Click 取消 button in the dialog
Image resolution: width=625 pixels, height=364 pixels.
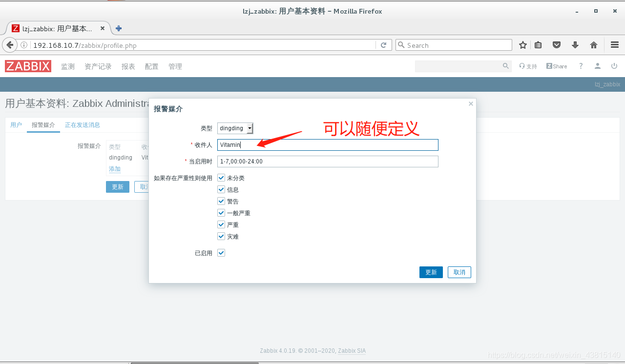click(x=459, y=272)
